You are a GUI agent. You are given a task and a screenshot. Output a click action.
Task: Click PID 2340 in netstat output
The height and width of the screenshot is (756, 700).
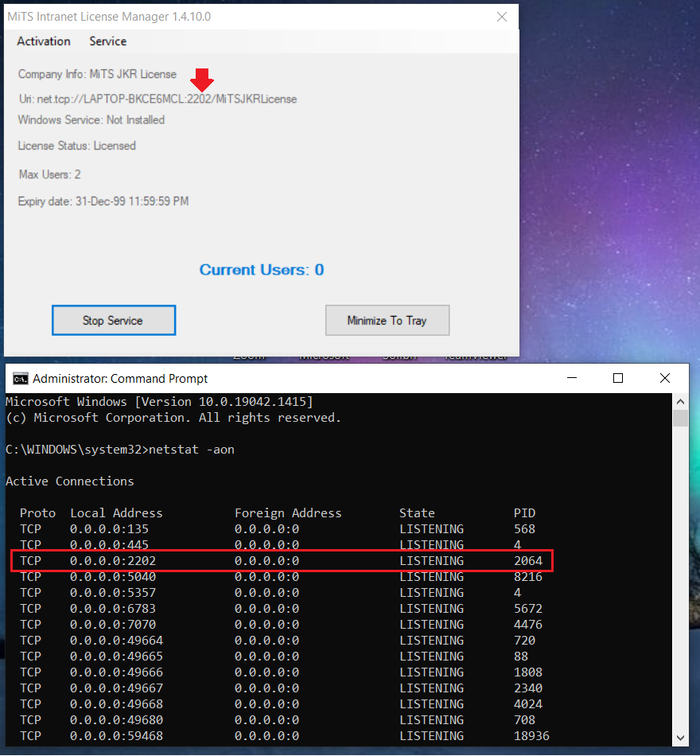click(528, 688)
